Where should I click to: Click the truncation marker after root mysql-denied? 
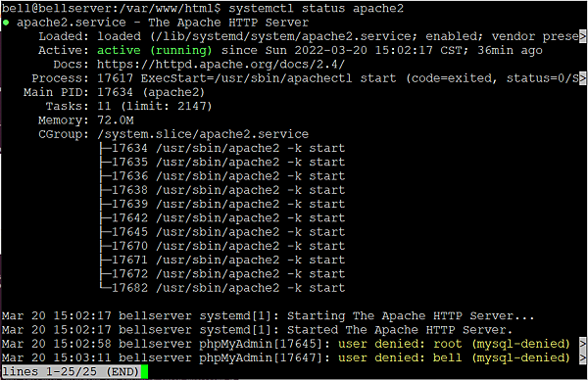(582, 344)
